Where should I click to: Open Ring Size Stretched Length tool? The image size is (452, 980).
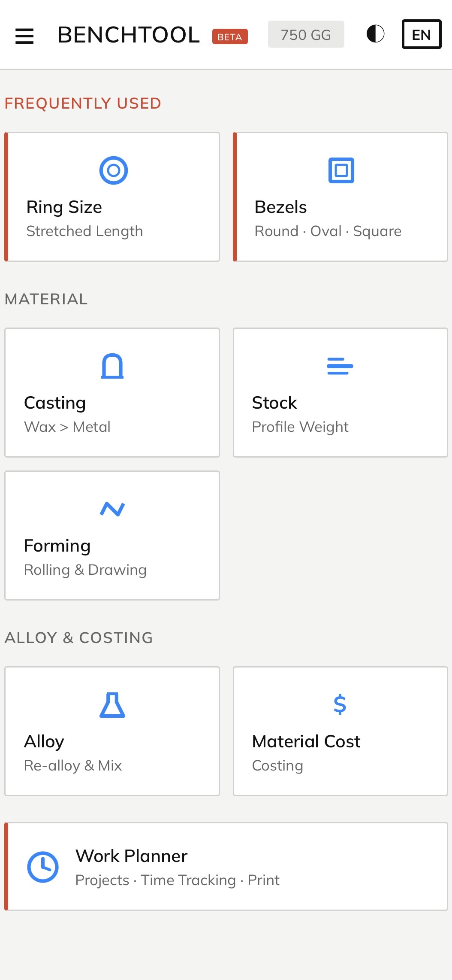(84, 231)
